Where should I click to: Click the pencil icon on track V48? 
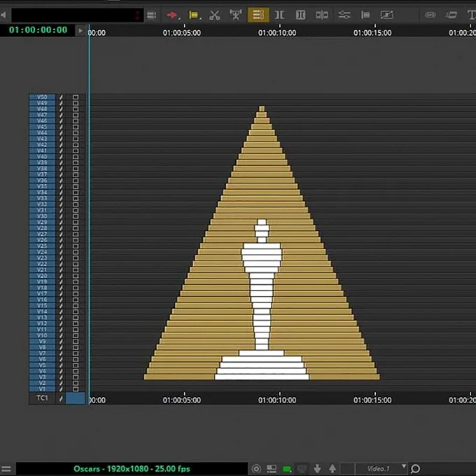click(61, 109)
